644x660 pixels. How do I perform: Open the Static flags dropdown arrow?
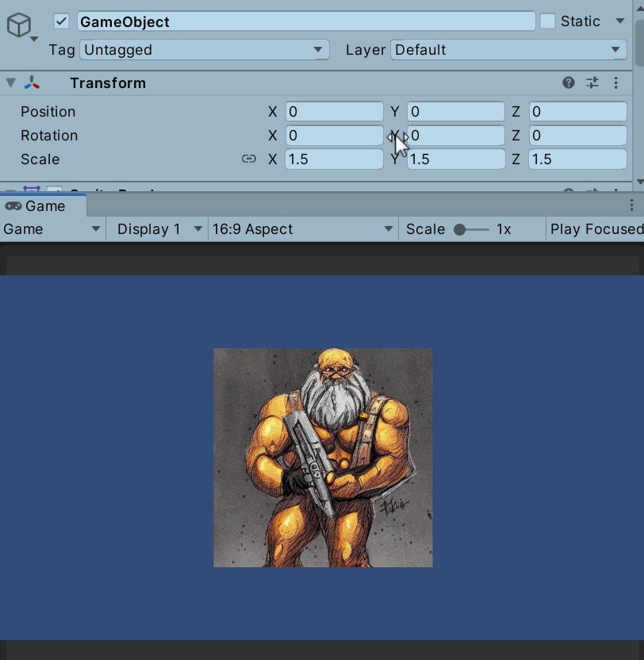tap(619, 21)
